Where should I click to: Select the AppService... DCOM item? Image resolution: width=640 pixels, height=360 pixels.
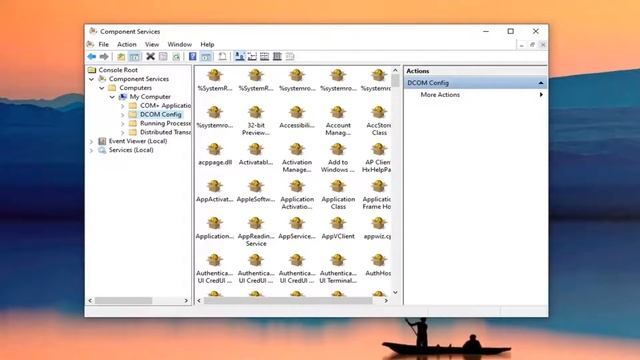point(297,228)
